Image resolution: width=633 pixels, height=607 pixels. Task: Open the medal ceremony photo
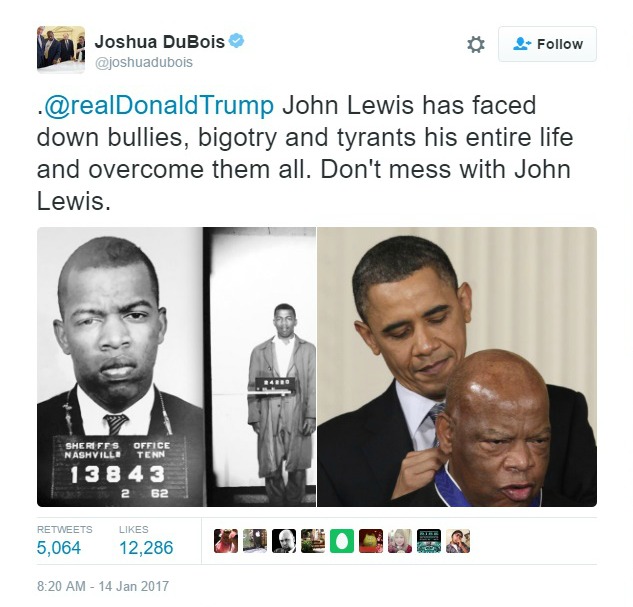[x=457, y=366]
